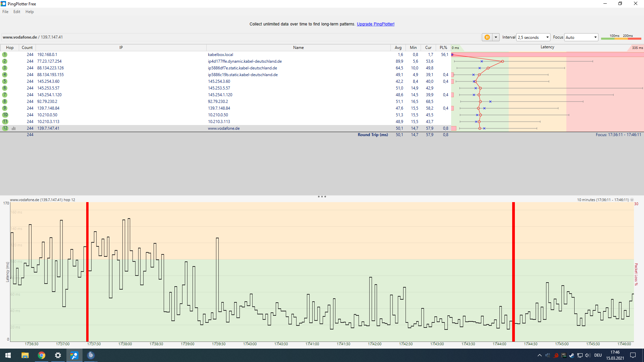Pause the trace with the orange pause button
Image resolution: width=644 pixels, height=362 pixels.
point(487,37)
